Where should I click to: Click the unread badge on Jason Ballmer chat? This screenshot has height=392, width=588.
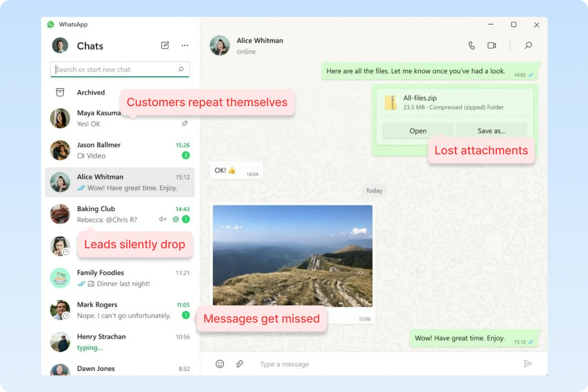[186, 155]
